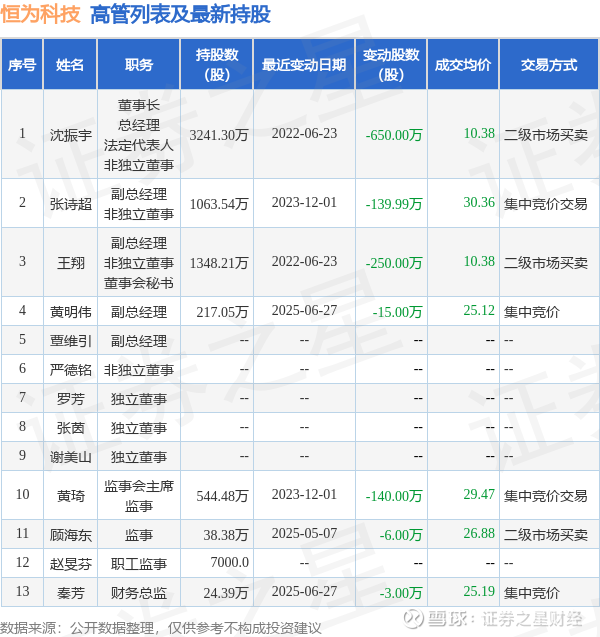
Task: Select the name 沈振宇
Action: [x=71, y=135]
